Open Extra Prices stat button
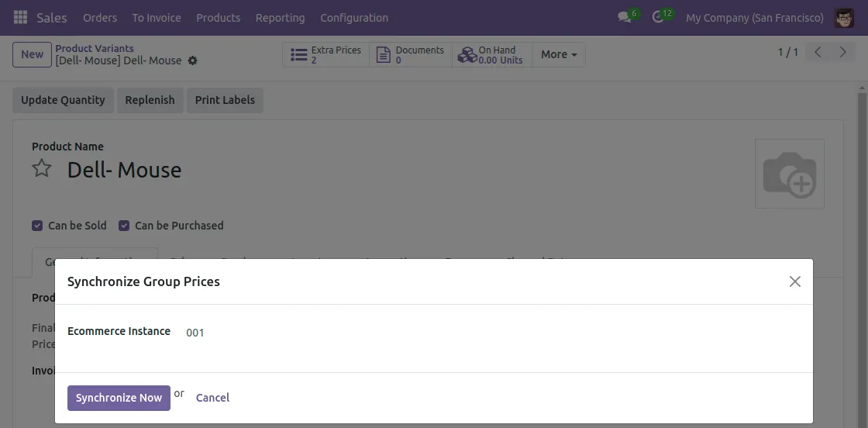868x428 pixels. pyautogui.click(x=326, y=55)
